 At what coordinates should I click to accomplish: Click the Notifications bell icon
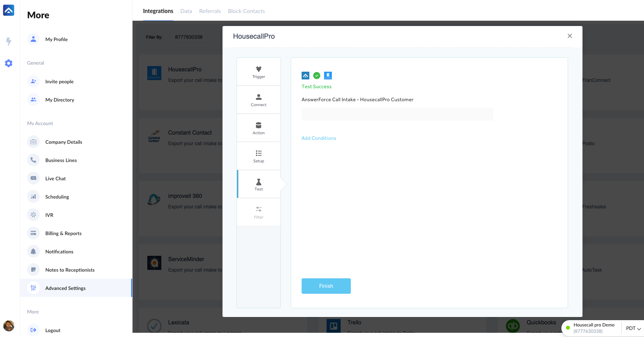(x=33, y=251)
